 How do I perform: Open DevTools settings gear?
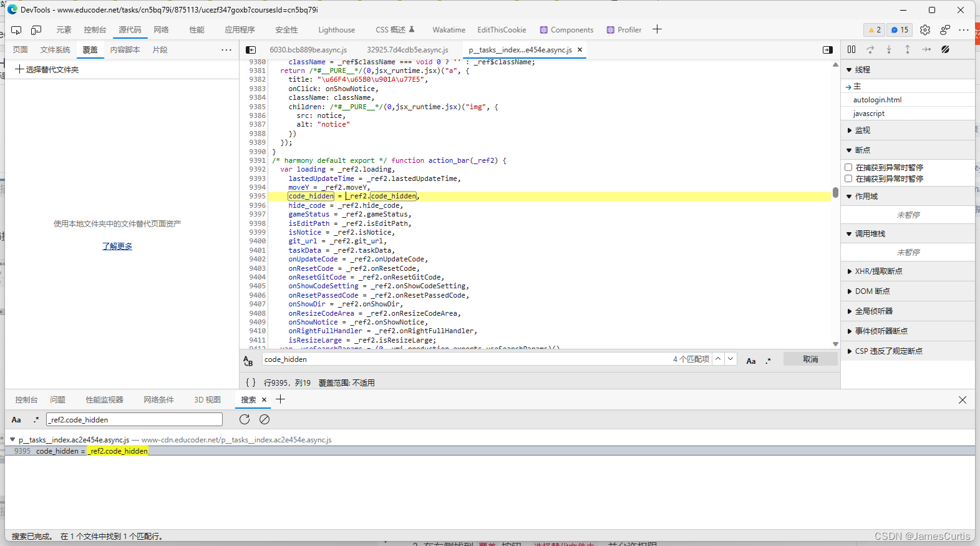[925, 30]
